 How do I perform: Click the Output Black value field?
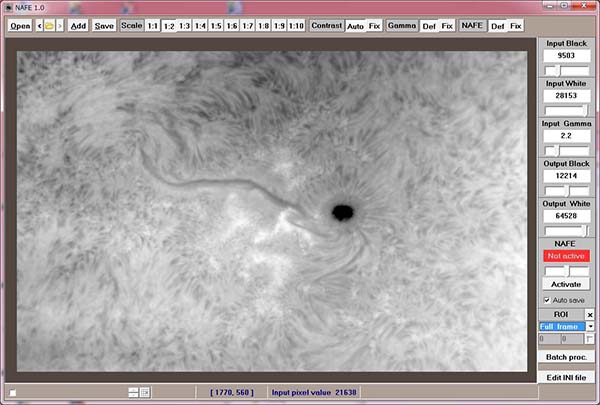566,176
